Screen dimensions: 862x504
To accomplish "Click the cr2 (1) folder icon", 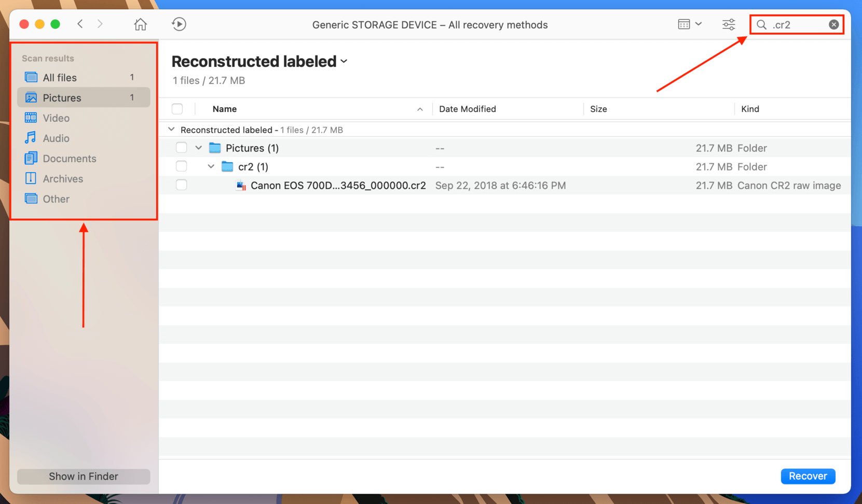I will click(x=227, y=166).
